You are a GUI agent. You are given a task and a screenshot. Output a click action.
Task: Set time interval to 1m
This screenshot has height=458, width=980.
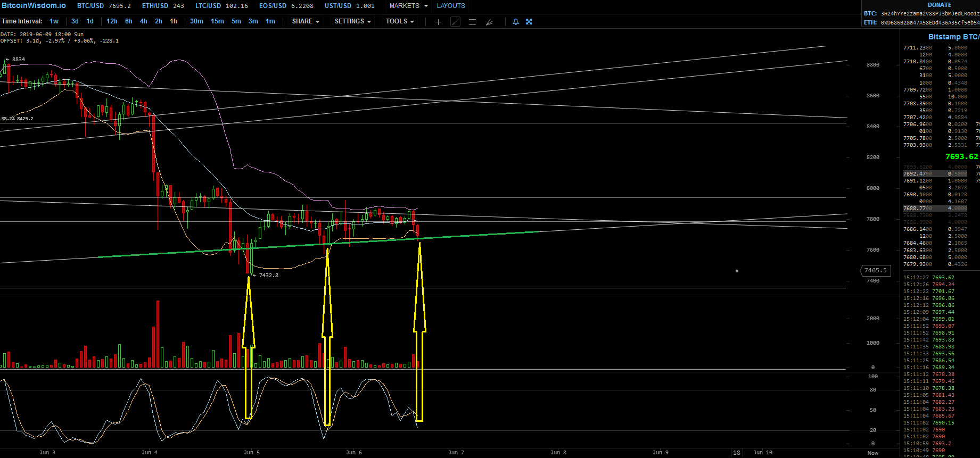[270, 21]
